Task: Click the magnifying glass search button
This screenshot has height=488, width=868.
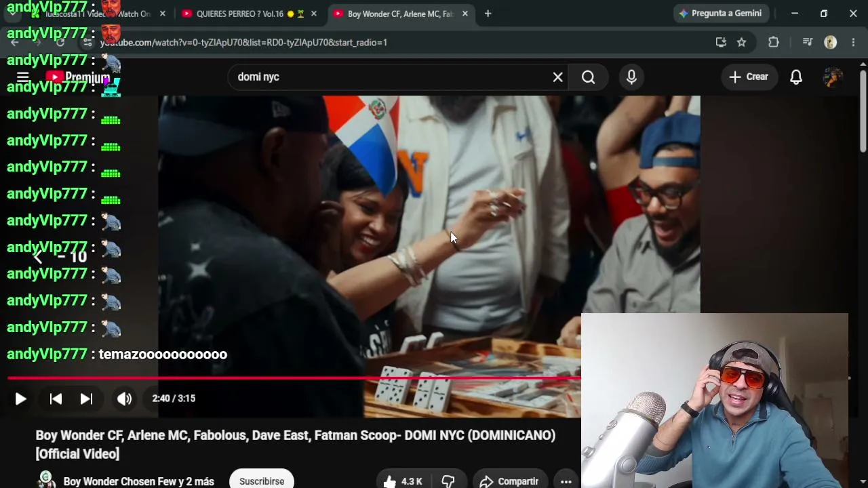Action: [x=588, y=77]
